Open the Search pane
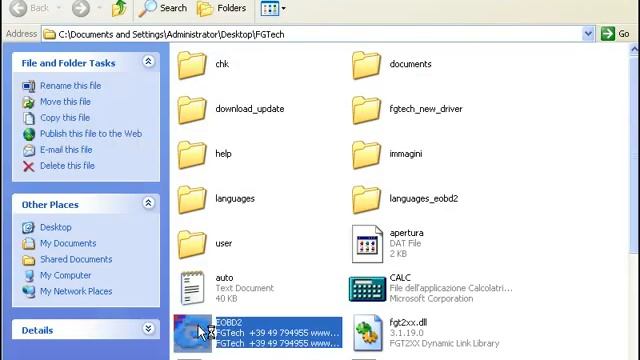 click(x=162, y=8)
